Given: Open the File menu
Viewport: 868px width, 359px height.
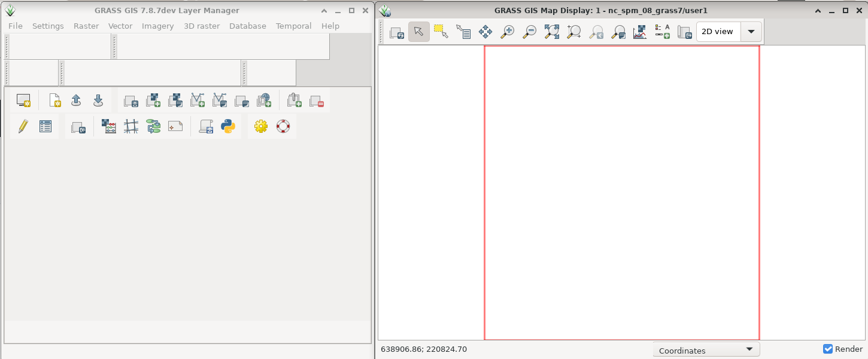Looking at the screenshot, I should [x=16, y=26].
